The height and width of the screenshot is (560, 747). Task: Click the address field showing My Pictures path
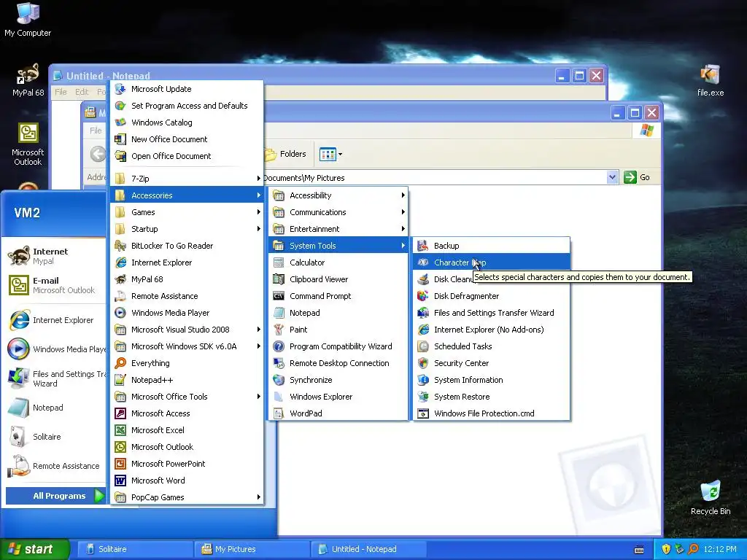435,178
